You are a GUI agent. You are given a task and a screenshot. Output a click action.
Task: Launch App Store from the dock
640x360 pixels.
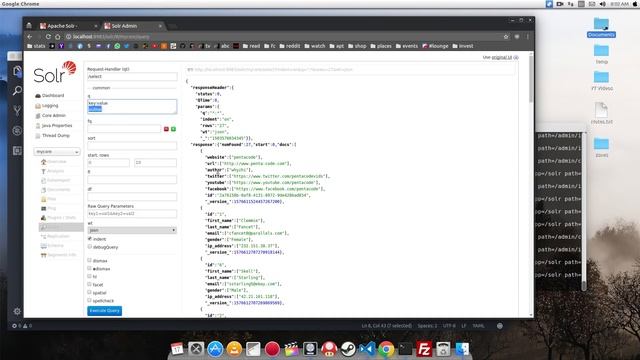click(x=215, y=349)
